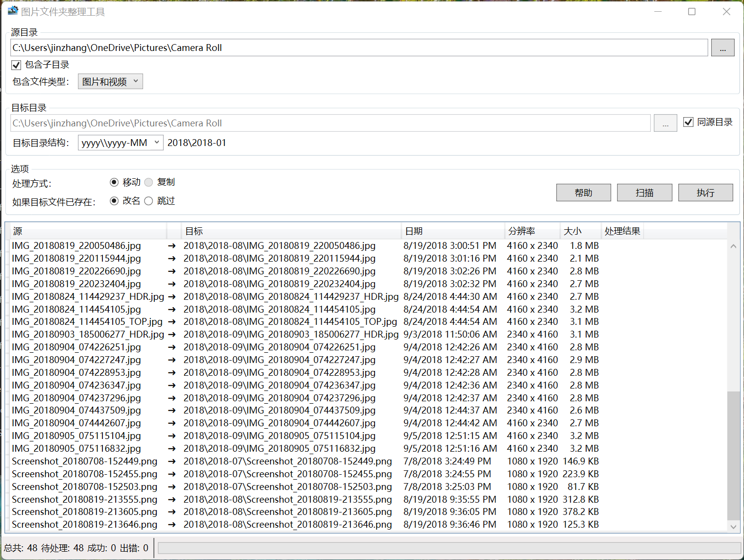Click the 目标目录 path input field
Viewport: 744px width, 560px height.
[x=330, y=123]
